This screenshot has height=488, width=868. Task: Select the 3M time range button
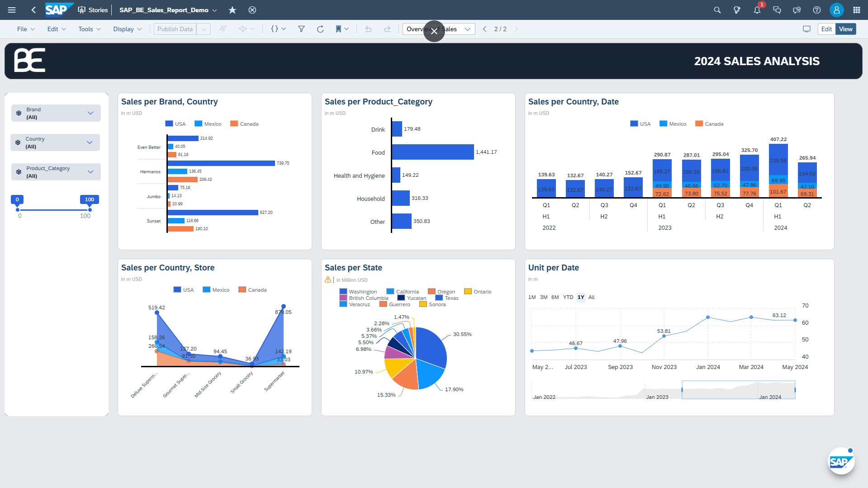(x=544, y=297)
